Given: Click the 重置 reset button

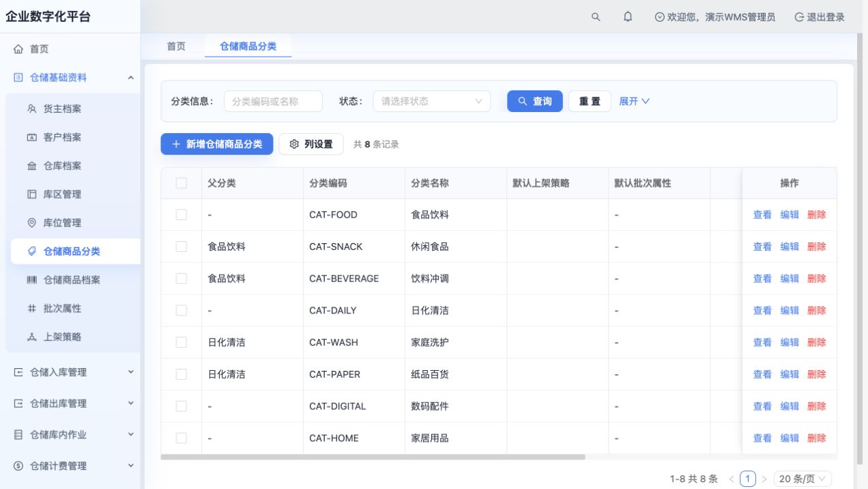Looking at the screenshot, I should click(x=590, y=101).
